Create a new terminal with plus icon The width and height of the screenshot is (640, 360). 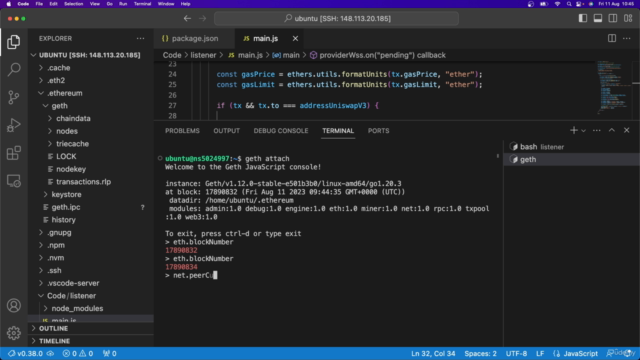coord(573,130)
